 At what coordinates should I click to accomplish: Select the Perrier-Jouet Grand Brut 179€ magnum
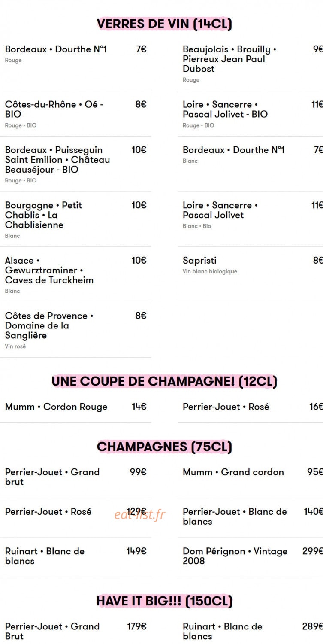[75, 631]
